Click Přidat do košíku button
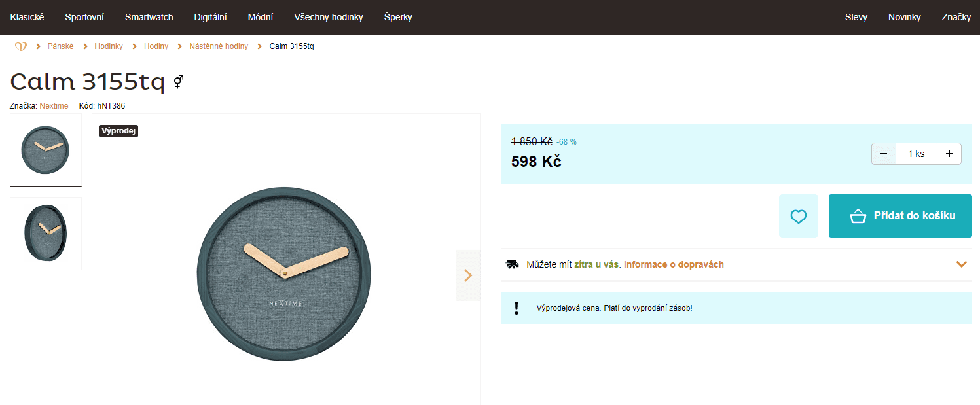Viewport: 980px width, 405px height. click(x=900, y=216)
